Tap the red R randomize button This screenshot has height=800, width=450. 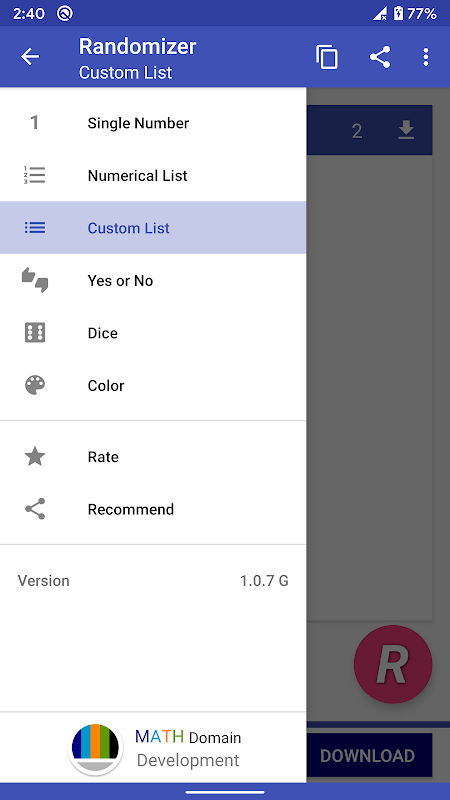pyautogui.click(x=393, y=664)
